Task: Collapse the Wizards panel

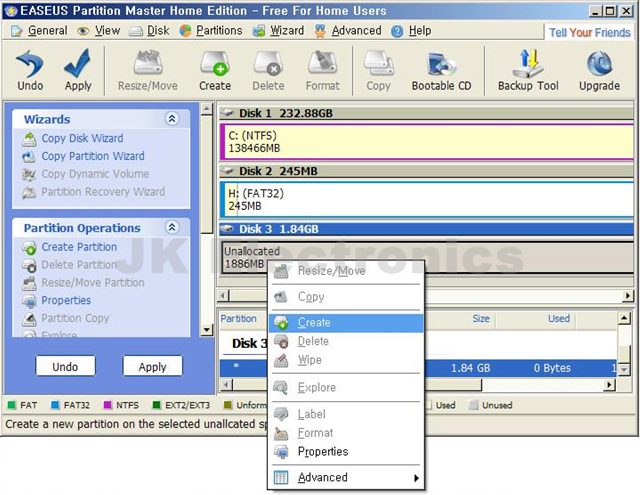Action: (x=172, y=119)
